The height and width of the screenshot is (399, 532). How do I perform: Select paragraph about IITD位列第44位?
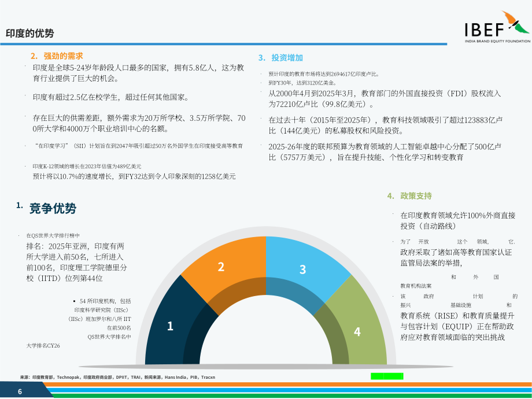tap(77, 263)
